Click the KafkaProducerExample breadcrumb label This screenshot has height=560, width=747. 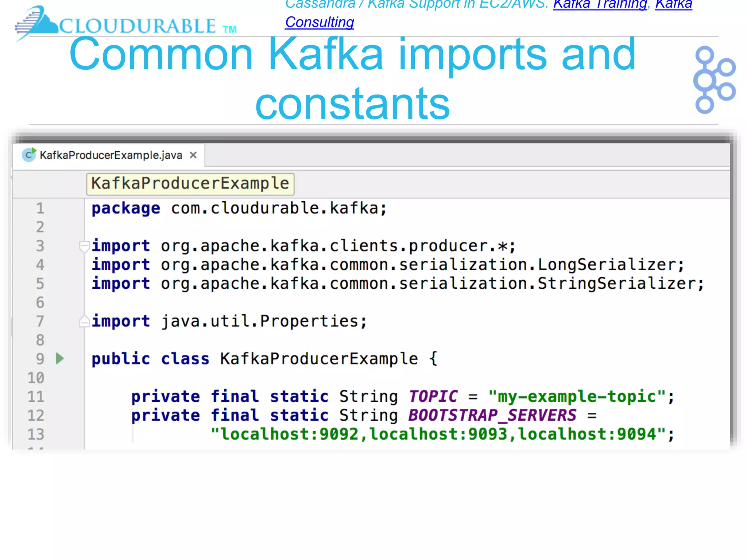point(190,183)
